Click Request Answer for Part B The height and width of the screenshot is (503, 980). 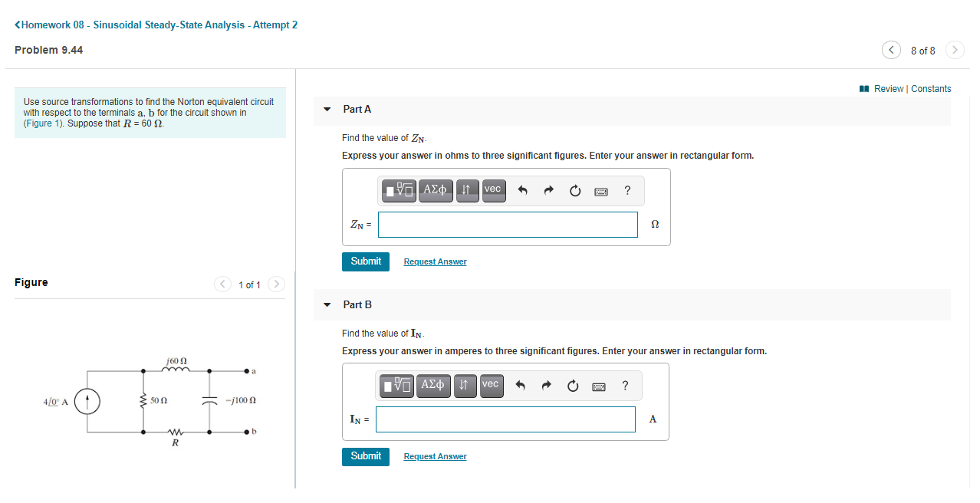pyautogui.click(x=435, y=456)
